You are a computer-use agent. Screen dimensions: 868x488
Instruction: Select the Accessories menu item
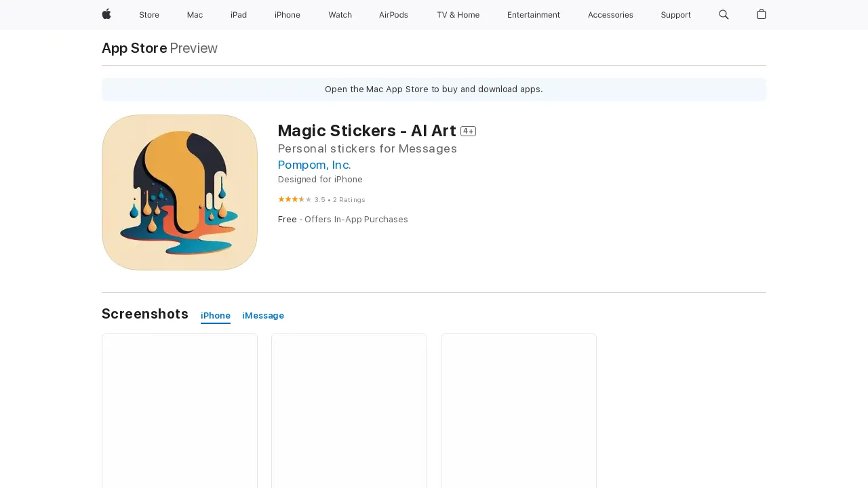tap(610, 15)
